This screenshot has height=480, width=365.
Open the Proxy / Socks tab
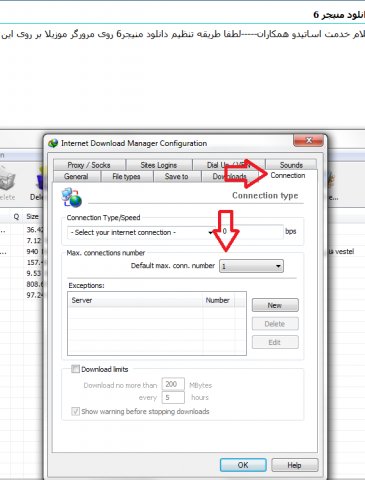tap(89, 165)
